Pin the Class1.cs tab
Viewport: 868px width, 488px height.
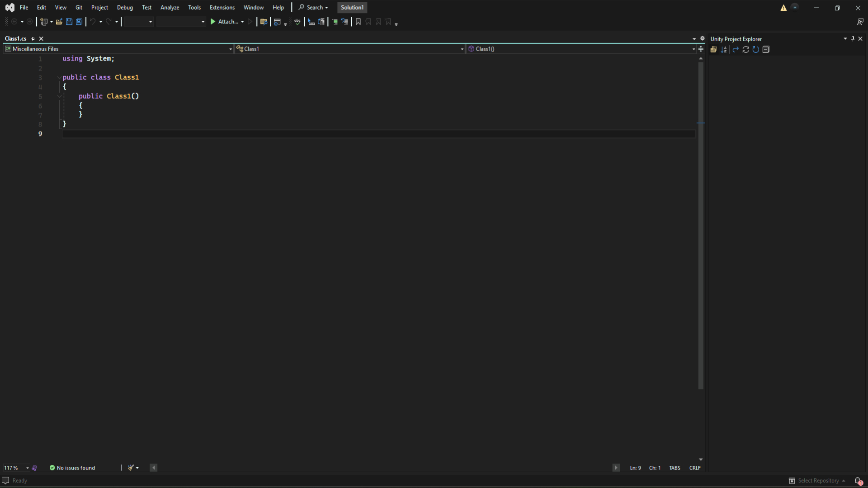tap(32, 38)
